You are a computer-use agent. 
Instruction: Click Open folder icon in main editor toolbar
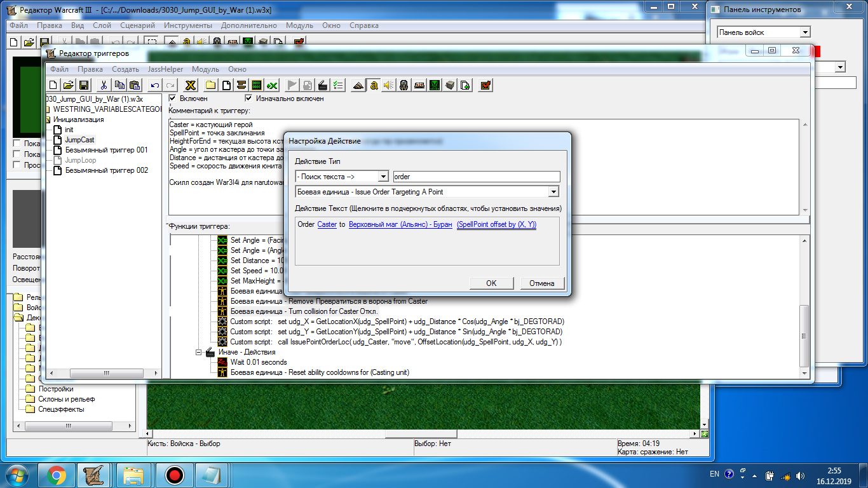[29, 42]
